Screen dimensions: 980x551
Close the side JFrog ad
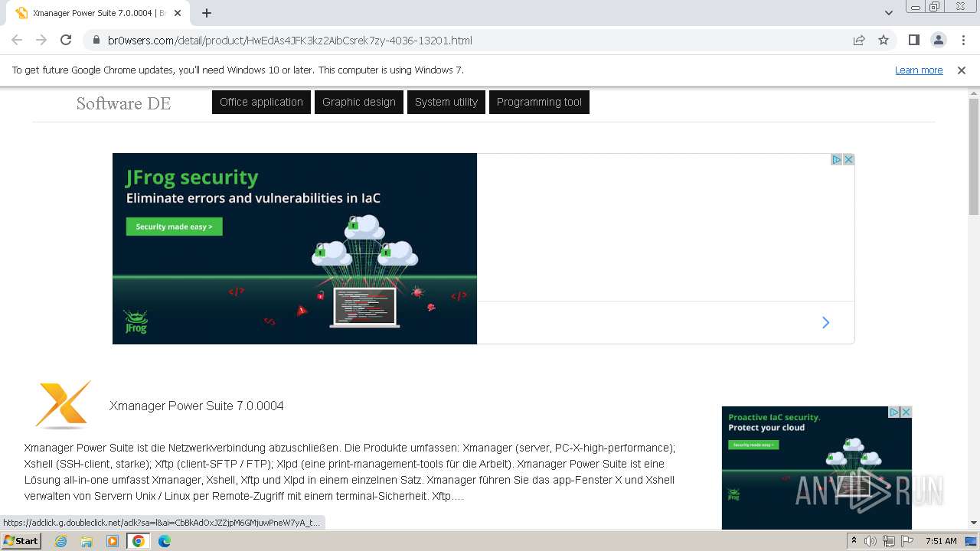point(906,412)
